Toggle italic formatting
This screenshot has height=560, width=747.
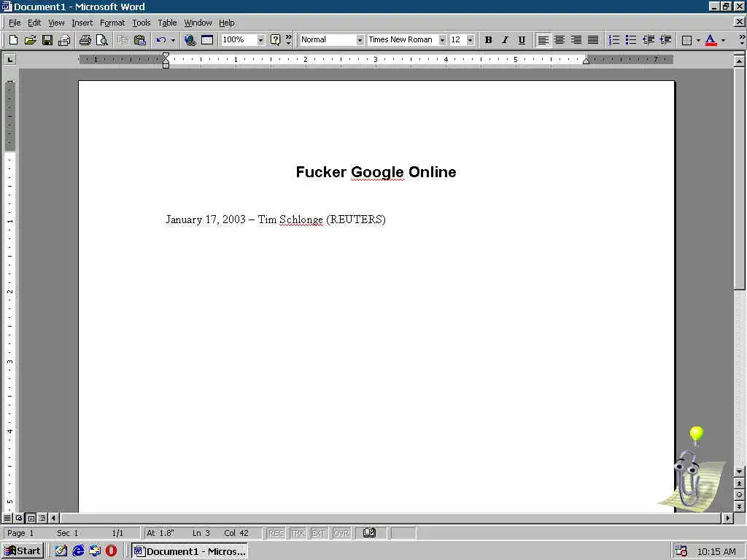pos(505,40)
